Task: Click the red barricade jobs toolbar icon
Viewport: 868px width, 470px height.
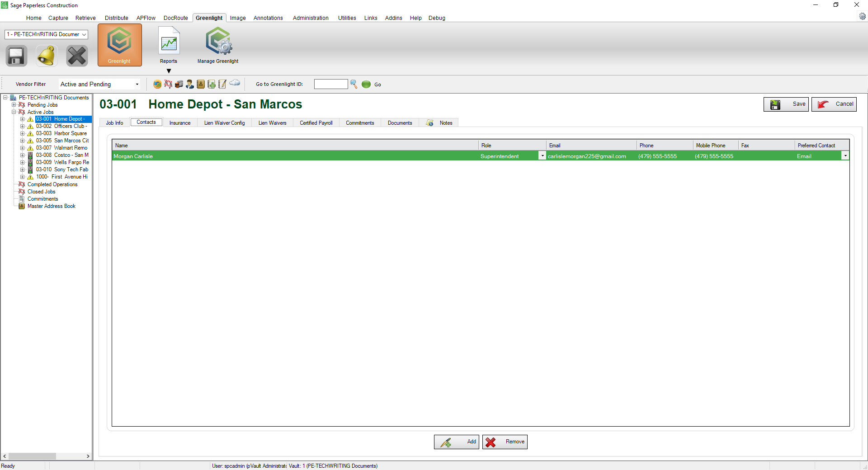Action: [x=168, y=84]
